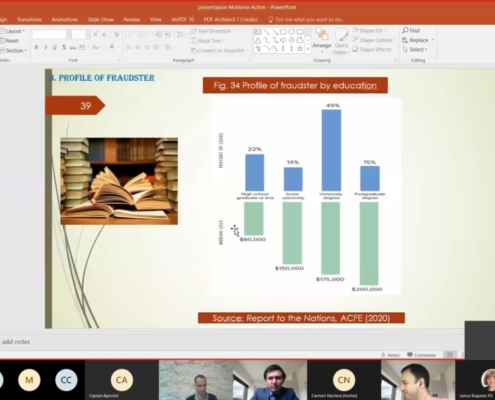Open the Section dropdown
495x400 pixels.
coord(13,51)
